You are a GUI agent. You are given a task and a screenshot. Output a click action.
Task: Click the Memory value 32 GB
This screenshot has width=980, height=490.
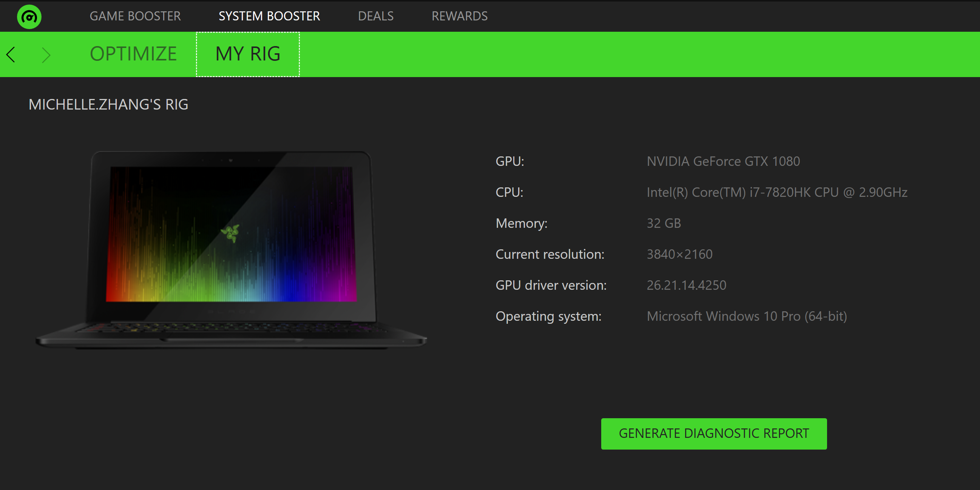(664, 223)
